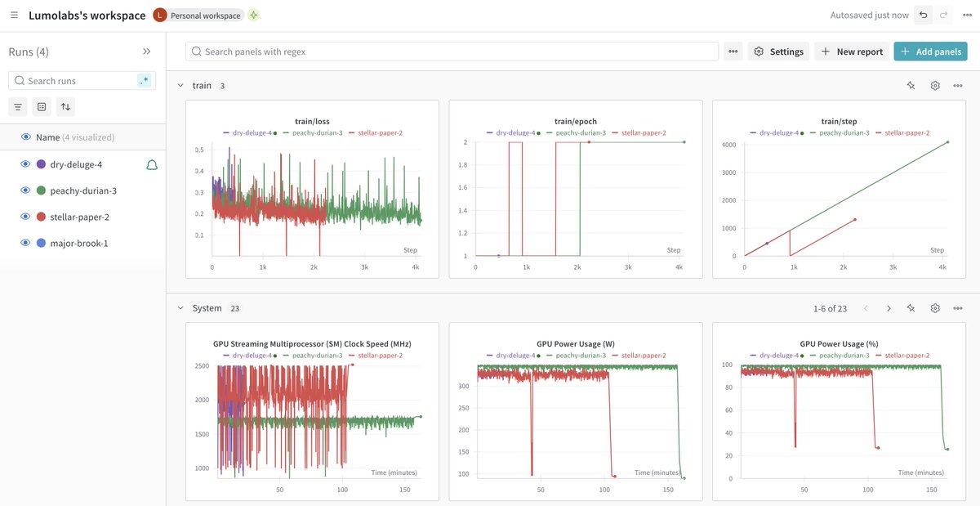The width and height of the screenshot is (980, 506).
Task: Open the peachy-durian-3 run
Action: pyautogui.click(x=83, y=190)
